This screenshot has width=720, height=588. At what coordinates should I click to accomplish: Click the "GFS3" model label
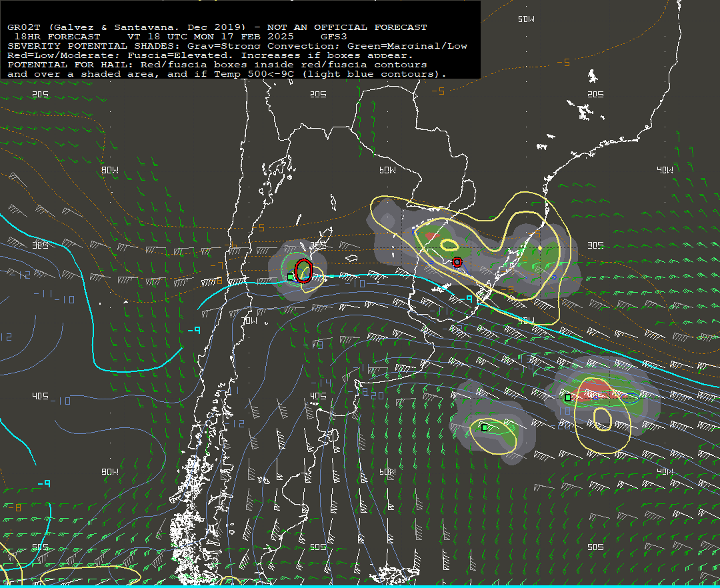(334, 37)
